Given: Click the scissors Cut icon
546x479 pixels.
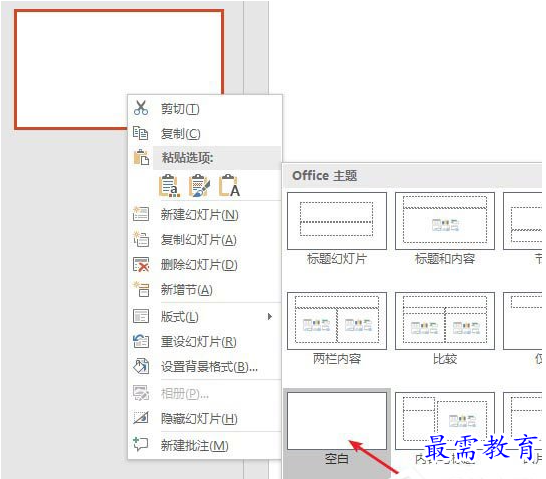Looking at the screenshot, I should (x=141, y=108).
